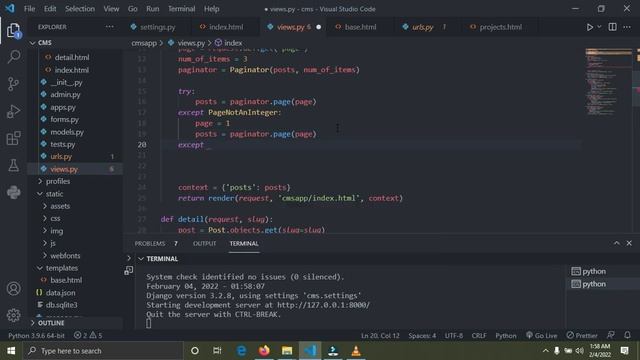The image size is (640, 360).
Task: Close the bottom panel
Action: point(629,243)
